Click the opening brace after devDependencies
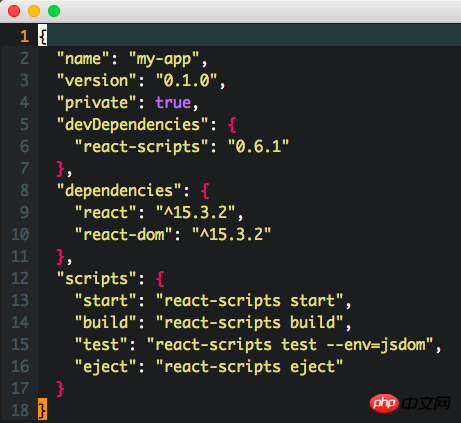Viewport: 461px width, 423px height. point(232,125)
